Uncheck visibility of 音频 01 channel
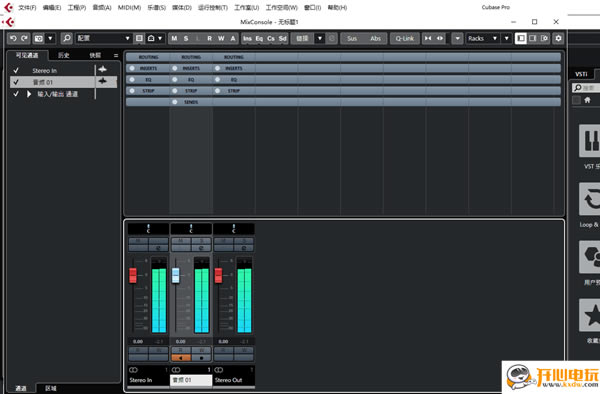 pos(16,82)
